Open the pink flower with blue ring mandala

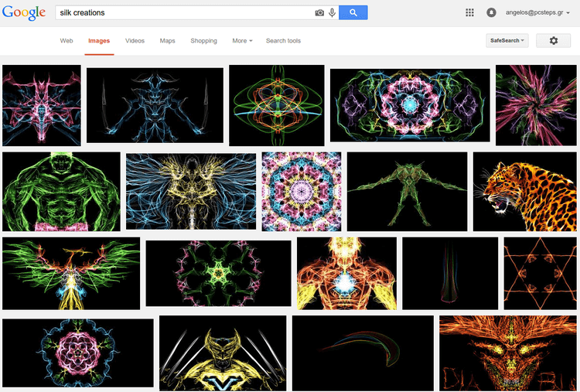pyautogui.click(x=78, y=353)
